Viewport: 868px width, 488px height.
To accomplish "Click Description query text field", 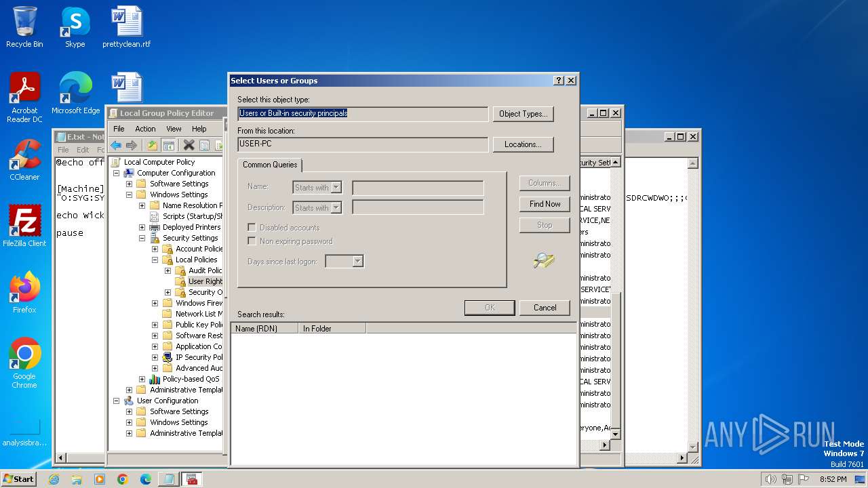I will tap(418, 208).
